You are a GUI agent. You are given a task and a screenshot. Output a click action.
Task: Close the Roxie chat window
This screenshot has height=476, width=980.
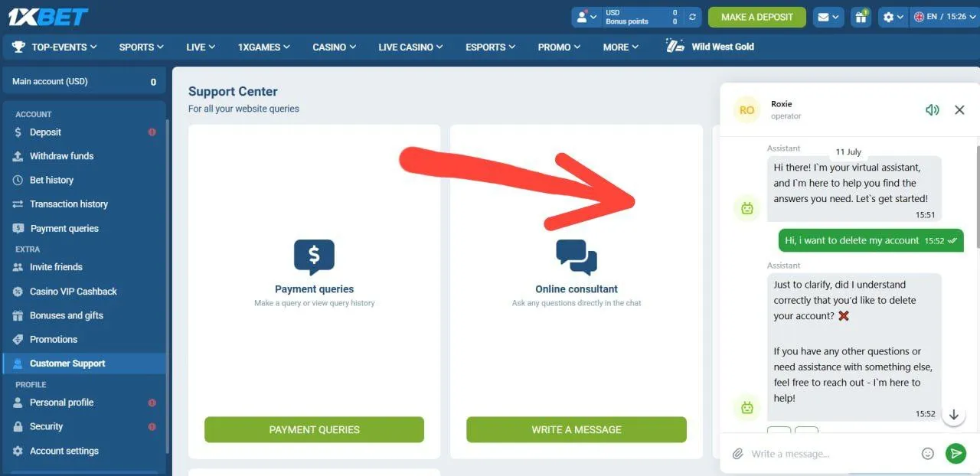(x=959, y=110)
